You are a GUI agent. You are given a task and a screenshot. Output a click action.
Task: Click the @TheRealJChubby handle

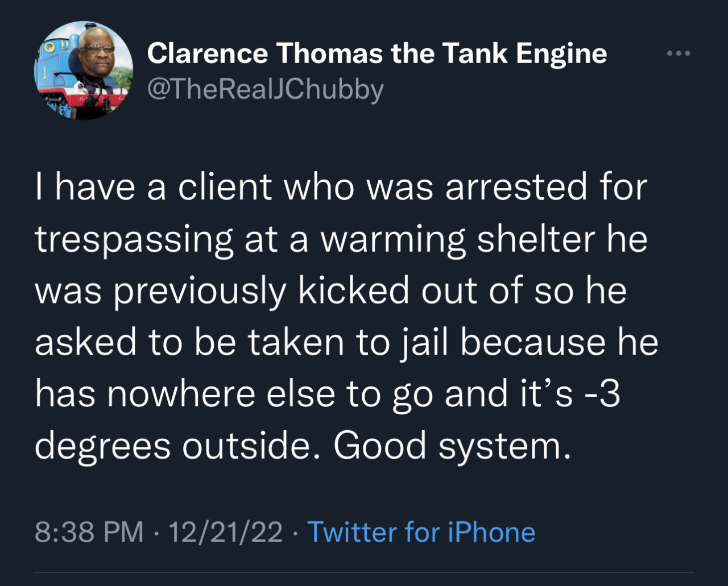click(265, 89)
